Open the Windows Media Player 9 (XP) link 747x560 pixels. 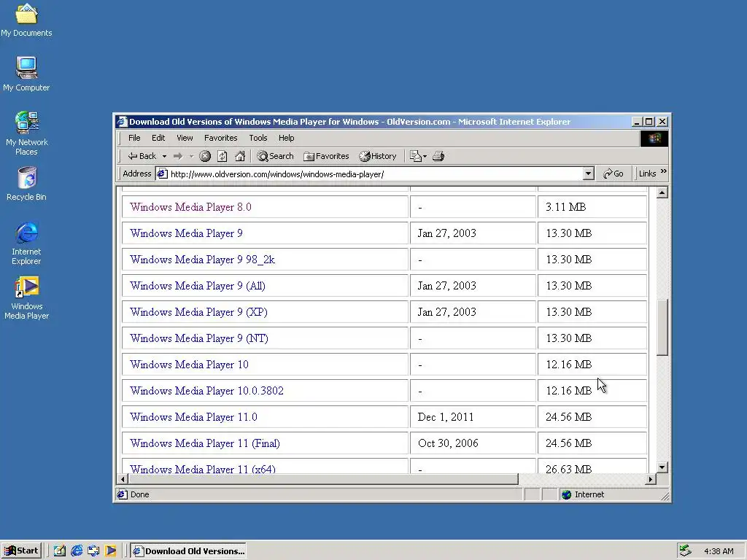[x=198, y=312]
